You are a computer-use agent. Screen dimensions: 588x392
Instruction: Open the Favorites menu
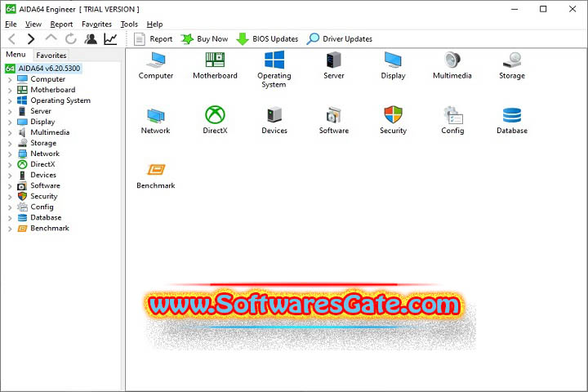pyautogui.click(x=96, y=24)
